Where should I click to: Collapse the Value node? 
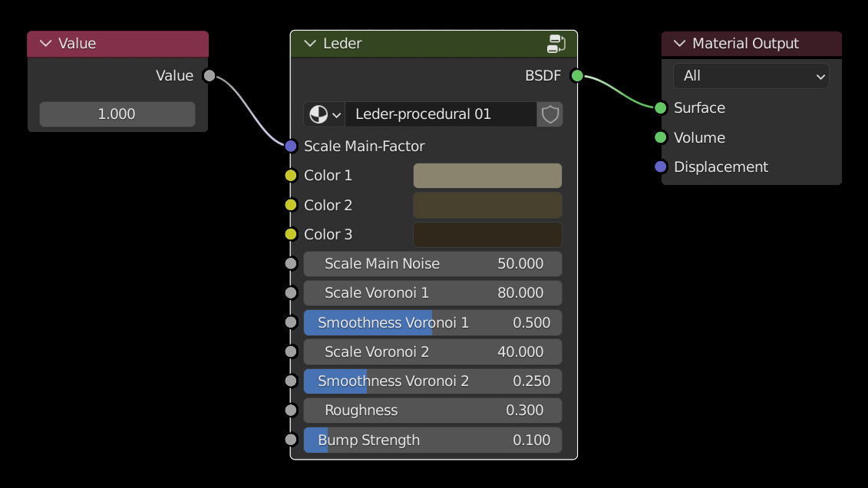[x=45, y=44]
